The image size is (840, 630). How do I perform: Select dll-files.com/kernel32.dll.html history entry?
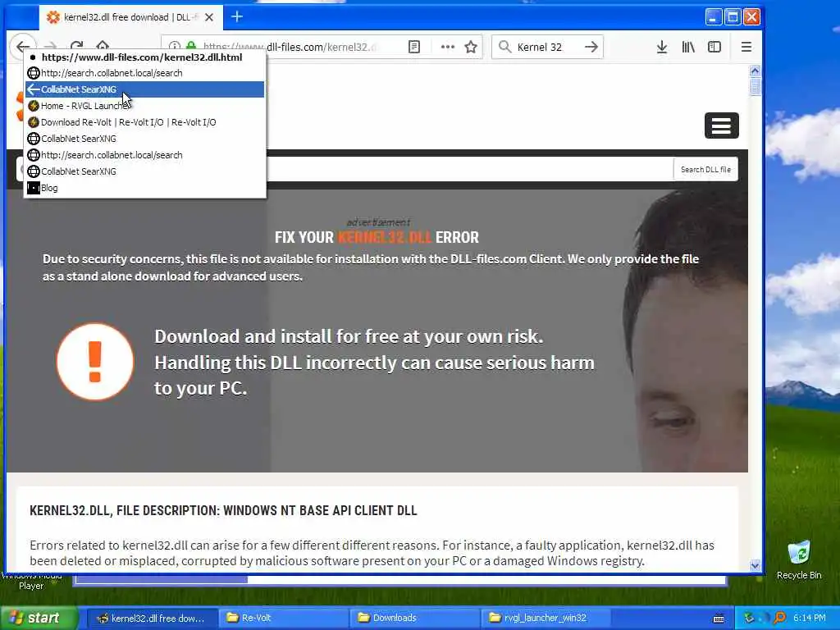click(145, 57)
